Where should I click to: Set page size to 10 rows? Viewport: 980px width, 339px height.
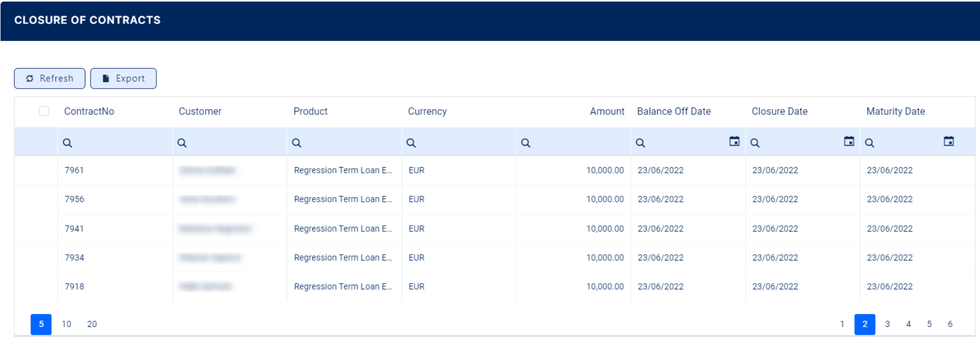point(66,324)
